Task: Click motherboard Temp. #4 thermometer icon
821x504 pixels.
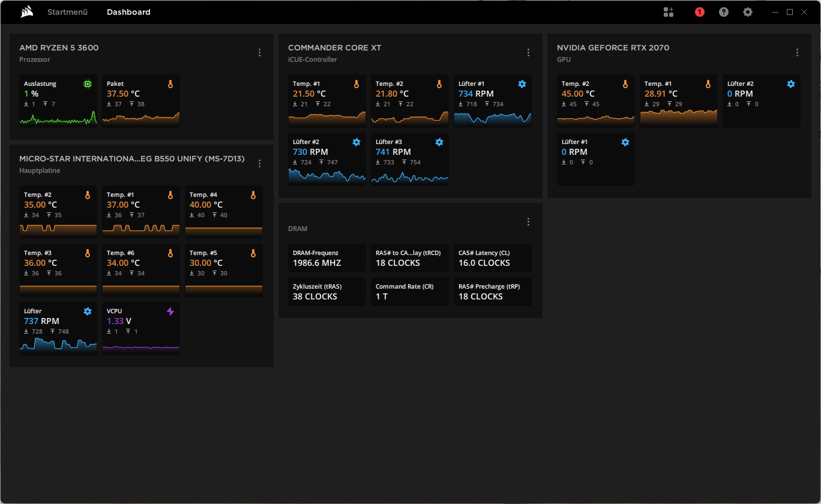Action: point(253,195)
